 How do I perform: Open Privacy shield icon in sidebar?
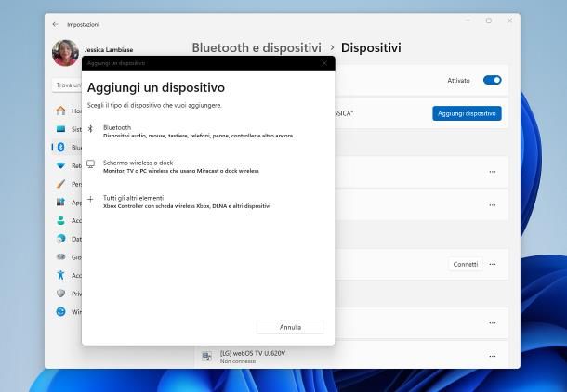(60, 294)
